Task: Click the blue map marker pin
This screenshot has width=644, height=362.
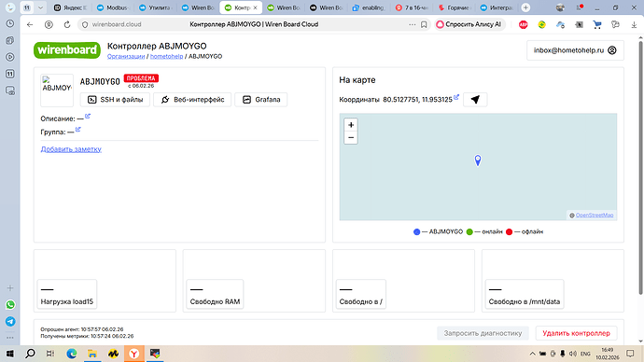Action: coord(478,160)
